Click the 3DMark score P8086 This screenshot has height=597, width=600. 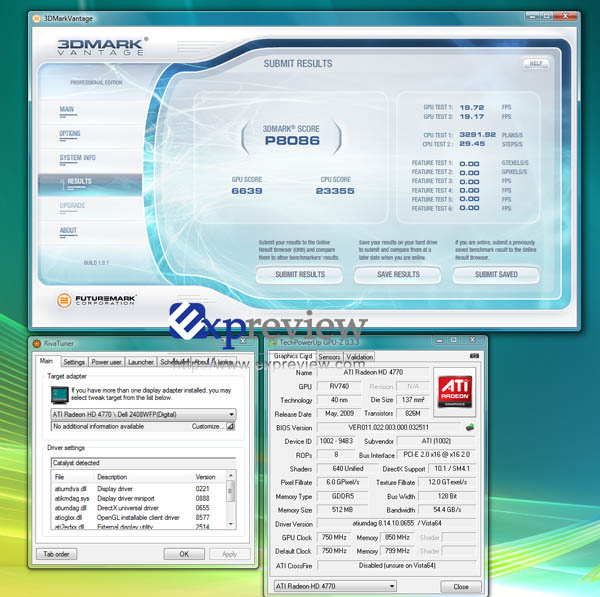pos(292,140)
